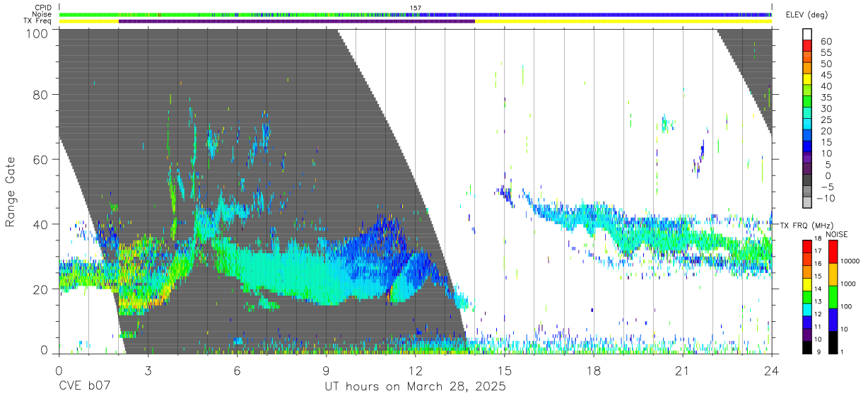Click the 12 tick on the time axis
The width and height of the screenshot is (868, 401).
(x=415, y=370)
